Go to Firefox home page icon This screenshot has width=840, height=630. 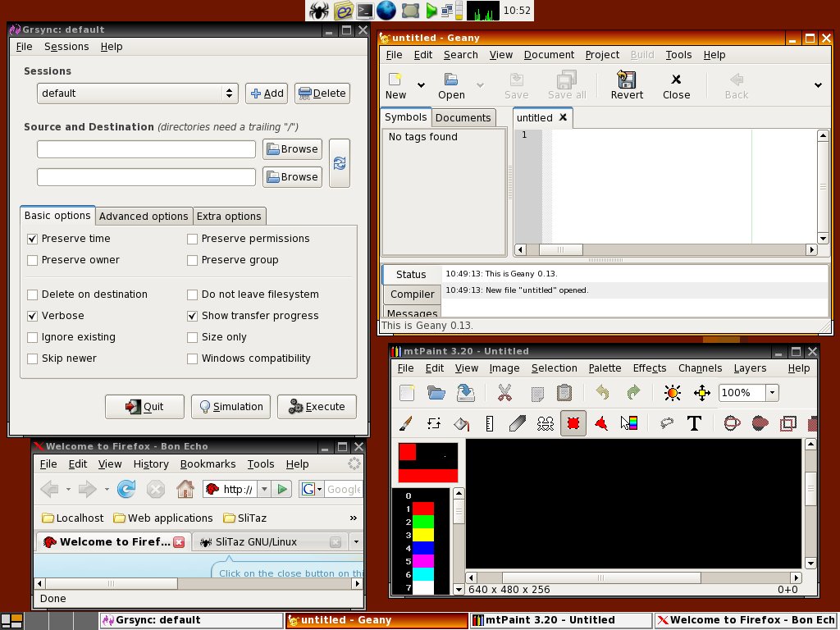(185, 489)
